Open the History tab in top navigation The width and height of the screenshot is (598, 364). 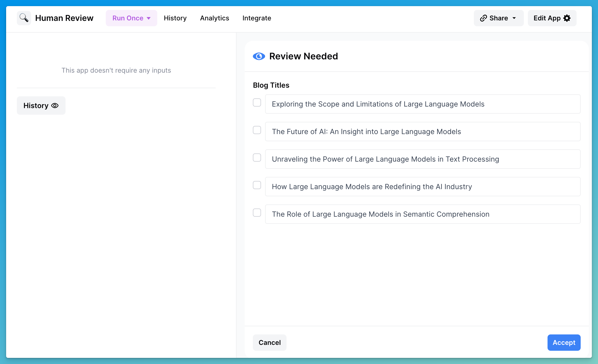click(x=175, y=18)
